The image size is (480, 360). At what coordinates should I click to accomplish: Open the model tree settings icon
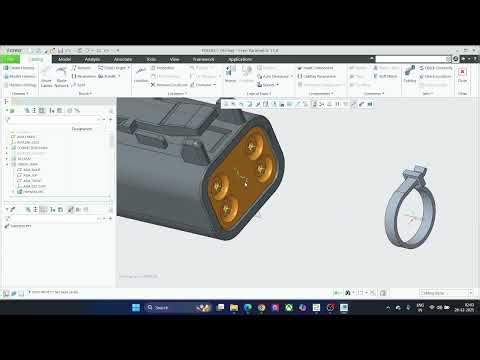(x=27, y=111)
